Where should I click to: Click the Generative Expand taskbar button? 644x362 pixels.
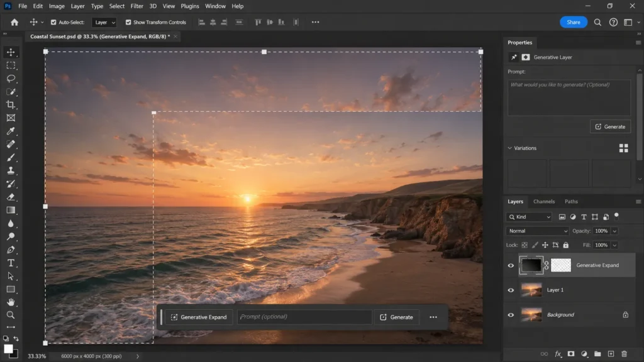[199, 317]
